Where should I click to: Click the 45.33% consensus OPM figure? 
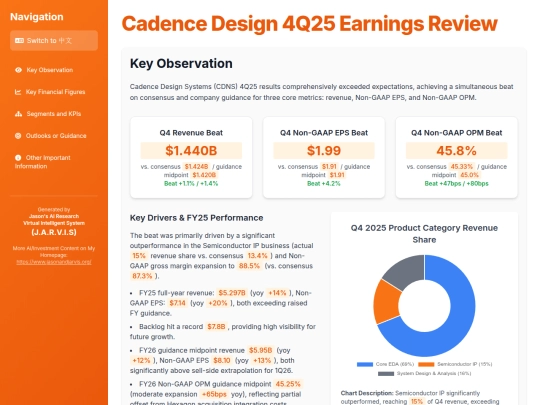click(x=462, y=167)
